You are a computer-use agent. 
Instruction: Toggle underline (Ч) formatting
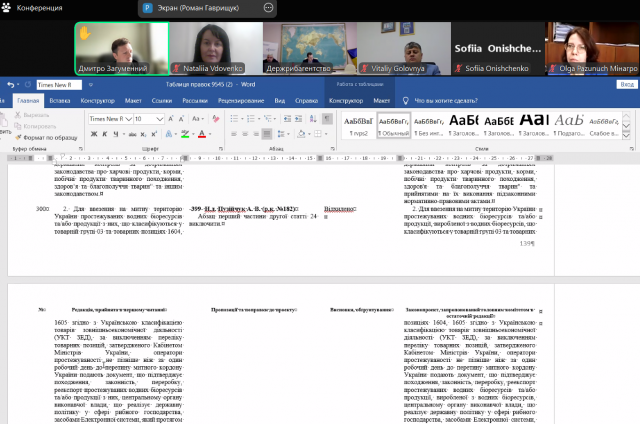(x=116, y=134)
